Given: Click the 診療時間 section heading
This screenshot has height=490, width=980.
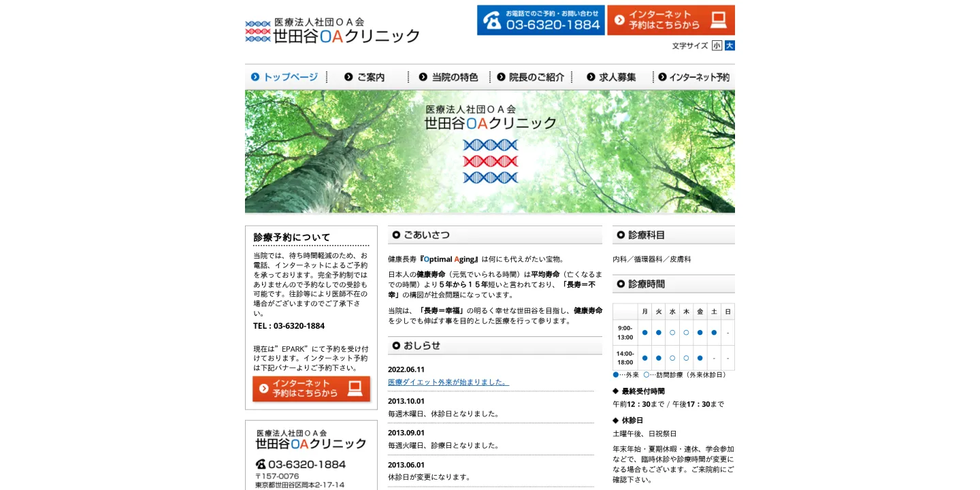Looking at the screenshot, I should (674, 284).
